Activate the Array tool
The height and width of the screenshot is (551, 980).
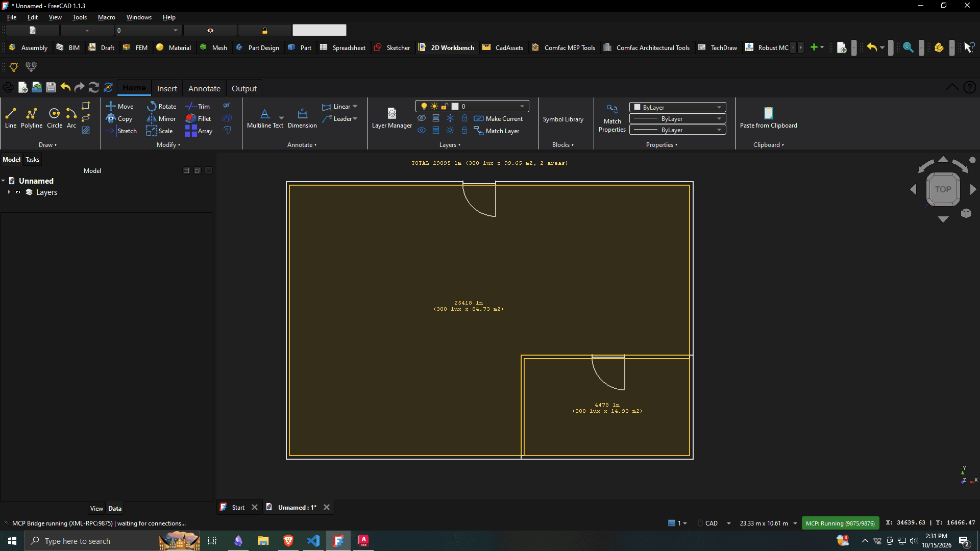click(199, 131)
